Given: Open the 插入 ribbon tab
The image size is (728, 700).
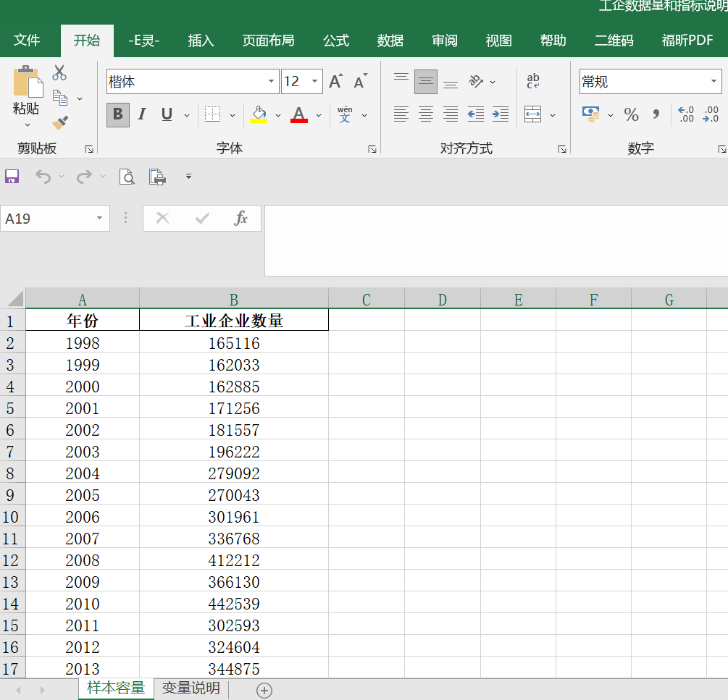Looking at the screenshot, I should (x=201, y=41).
